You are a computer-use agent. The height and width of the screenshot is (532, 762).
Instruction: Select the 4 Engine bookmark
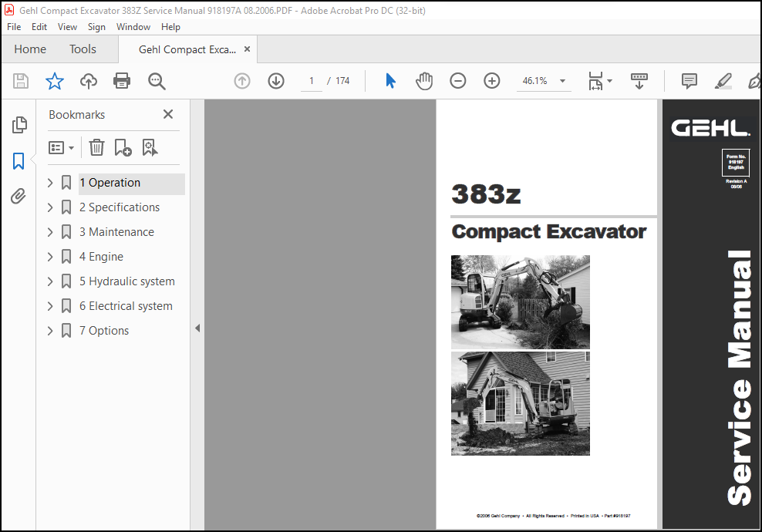tap(101, 257)
